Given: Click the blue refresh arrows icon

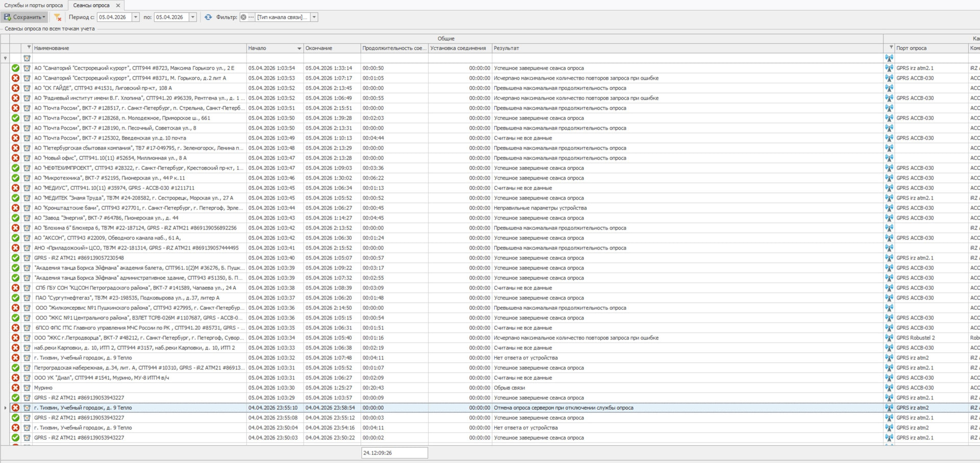Looking at the screenshot, I should 208,17.
